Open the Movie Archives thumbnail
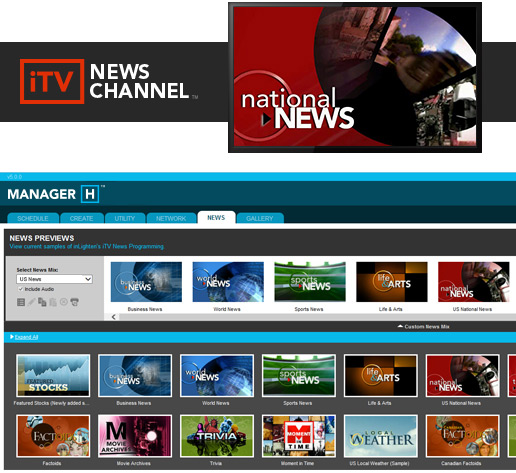Screen dimensions: 516x473 [x=135, y=436]
